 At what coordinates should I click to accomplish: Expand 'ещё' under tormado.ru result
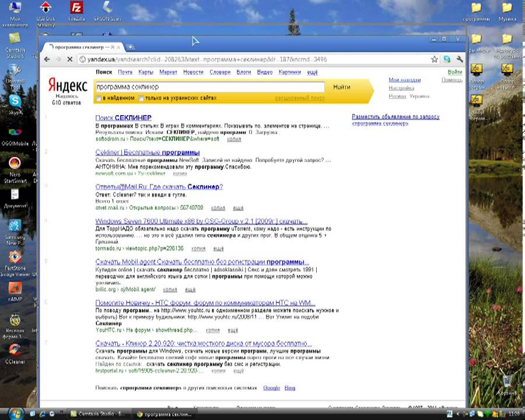(218, 249)
